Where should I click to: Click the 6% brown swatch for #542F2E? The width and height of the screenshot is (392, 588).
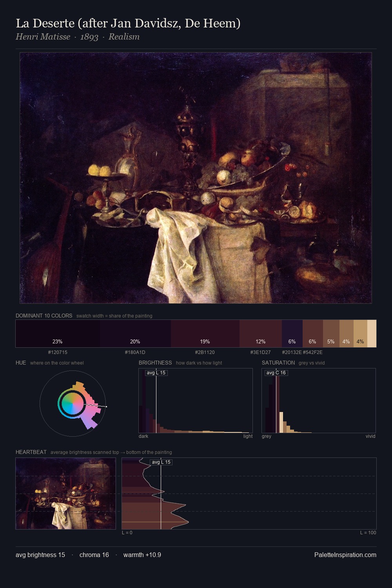tap(313, 334)
